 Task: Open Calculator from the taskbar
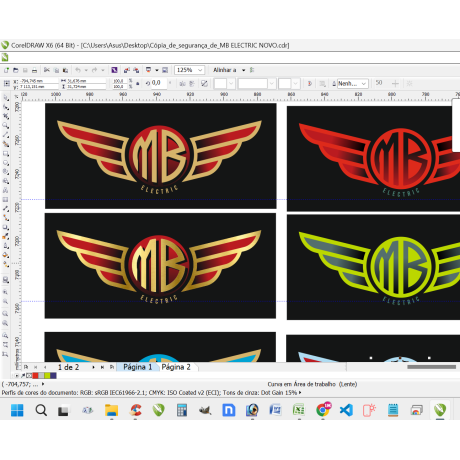coord(182,410)
